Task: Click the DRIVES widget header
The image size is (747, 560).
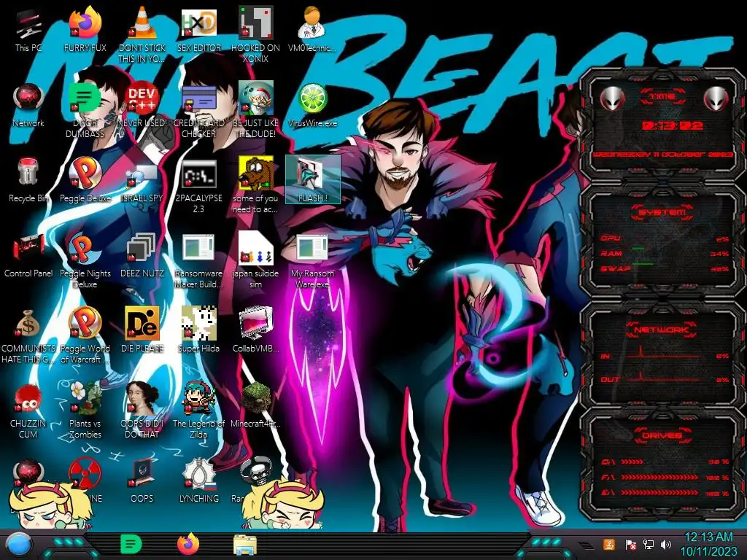Action: (x=662, y=435)
